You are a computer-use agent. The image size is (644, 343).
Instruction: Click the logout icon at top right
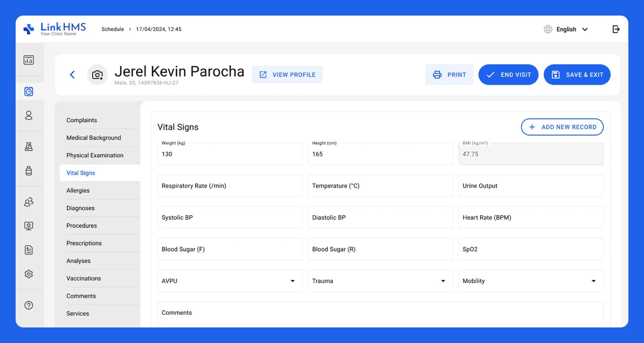[x=616, y=29]
